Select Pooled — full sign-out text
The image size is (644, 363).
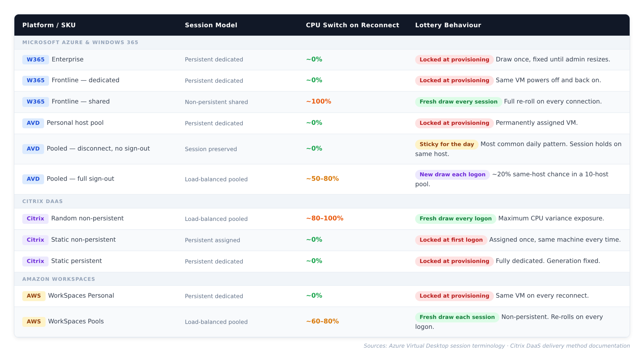coord(80,179)
